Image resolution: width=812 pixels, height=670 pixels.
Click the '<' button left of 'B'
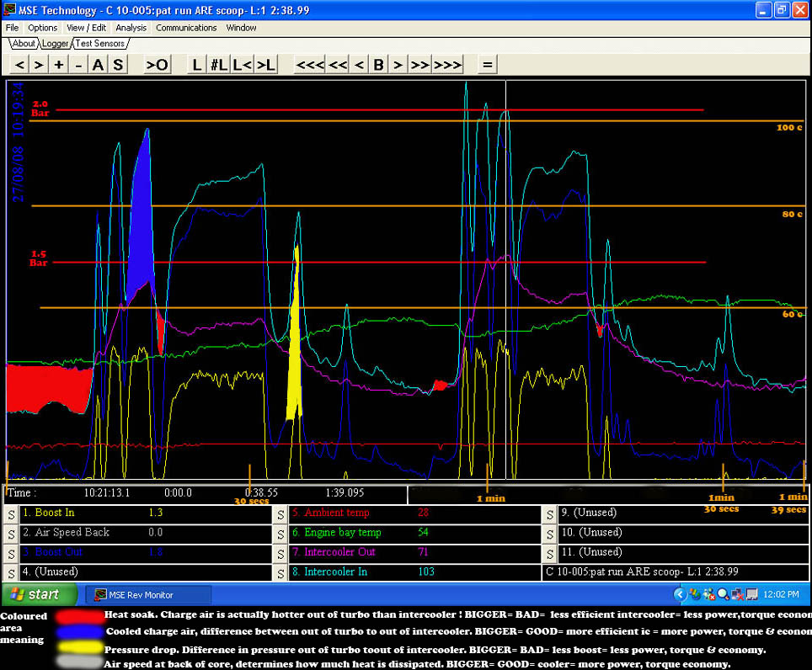pos(359,65)
